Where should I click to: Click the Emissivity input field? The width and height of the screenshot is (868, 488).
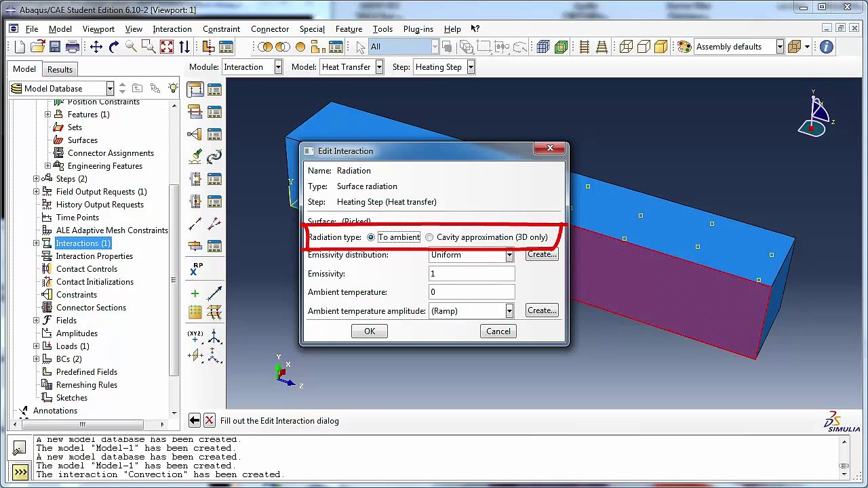pos(471,274)
